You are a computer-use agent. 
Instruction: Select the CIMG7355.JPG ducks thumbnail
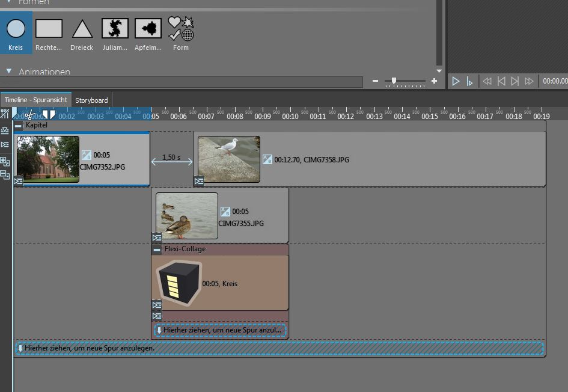pyautogui.click(x=187, y=216)
